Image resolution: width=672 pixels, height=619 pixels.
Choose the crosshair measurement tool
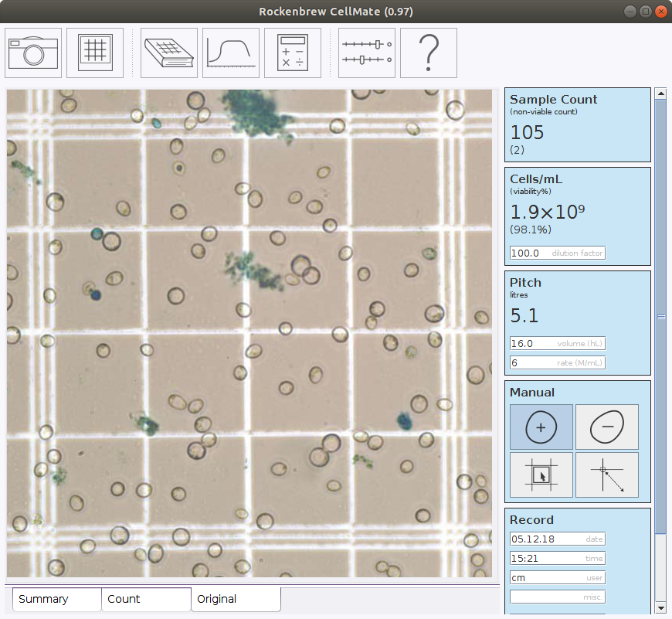[607, 474]
